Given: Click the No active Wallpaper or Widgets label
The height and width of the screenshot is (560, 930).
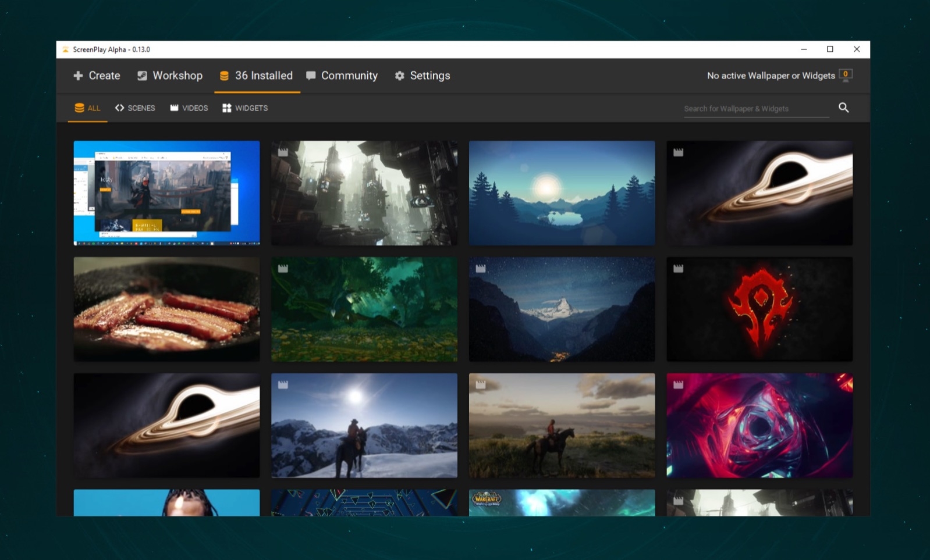Looking at the screenshot, I should point(771,76).
